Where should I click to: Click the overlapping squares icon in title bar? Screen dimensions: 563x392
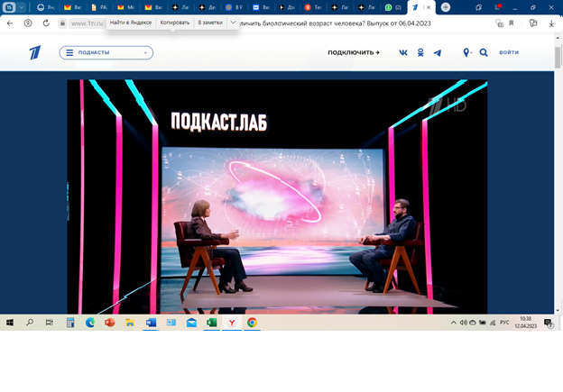click(478, 7)
